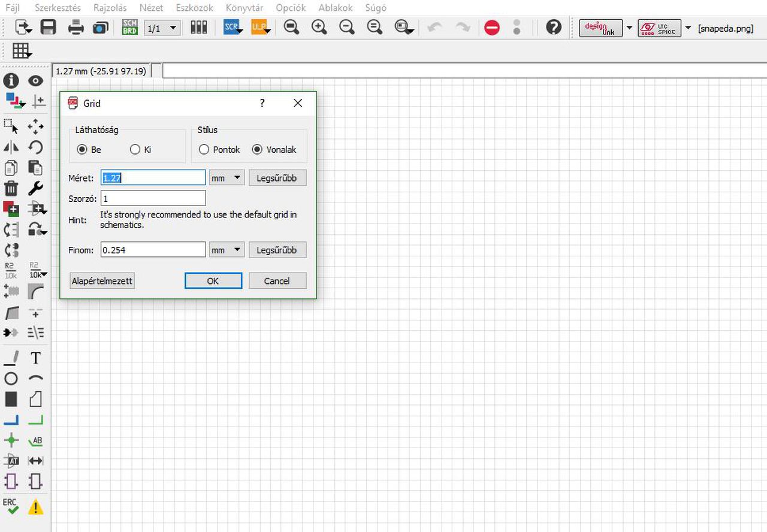Select the Junction tool
The image size is (767, 532).
pos(11,441)
